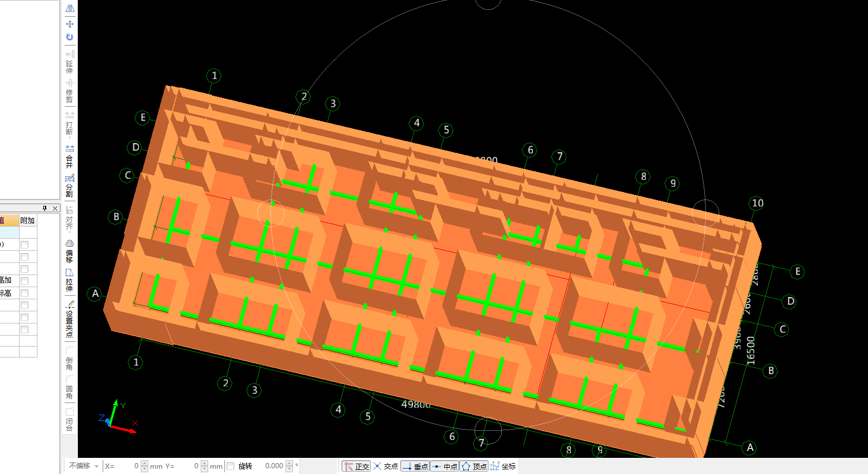Activate the 合并 (Merge) tool
This screenshot has height=474, width=868.
(x=70, y=156)
